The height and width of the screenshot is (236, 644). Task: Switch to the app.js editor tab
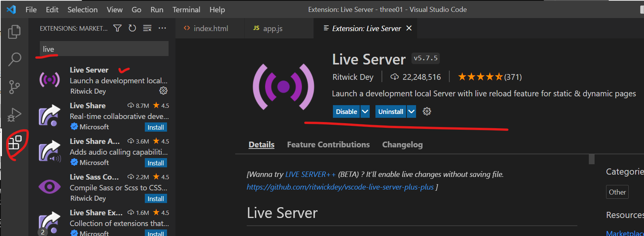click(279, 28)
